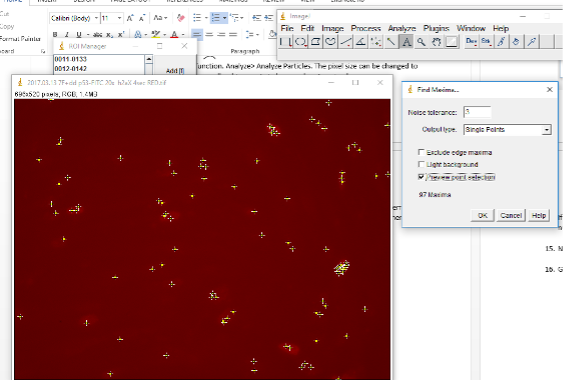
Task: Select the Multi-point tool in ImageJ
Action: (x=376, y=42)
